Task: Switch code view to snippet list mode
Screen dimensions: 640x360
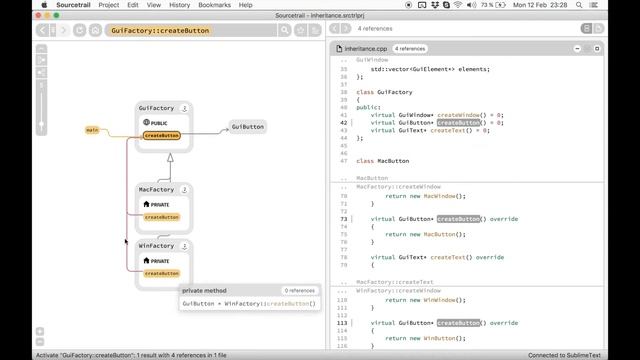Action: point(587,29)
